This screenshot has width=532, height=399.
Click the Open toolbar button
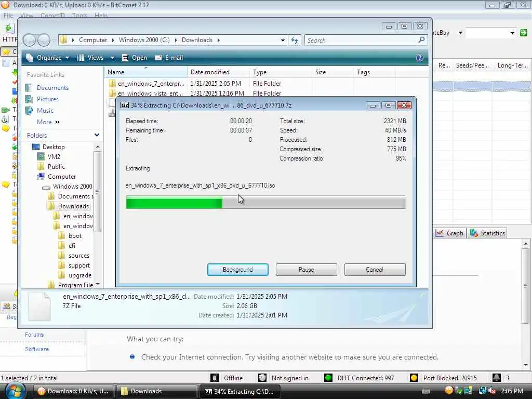click(x=135, y=58)
